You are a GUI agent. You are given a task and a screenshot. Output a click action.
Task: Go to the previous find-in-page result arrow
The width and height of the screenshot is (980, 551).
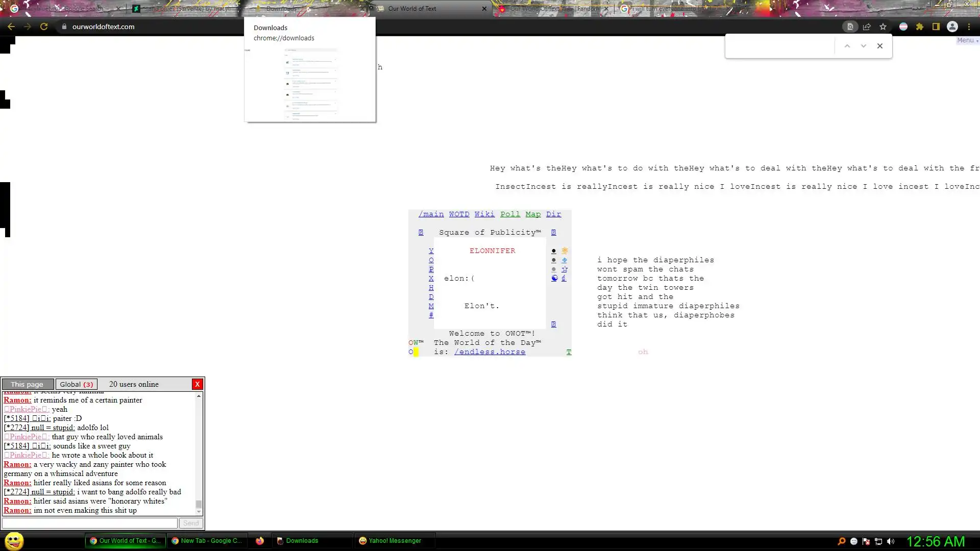847,46
